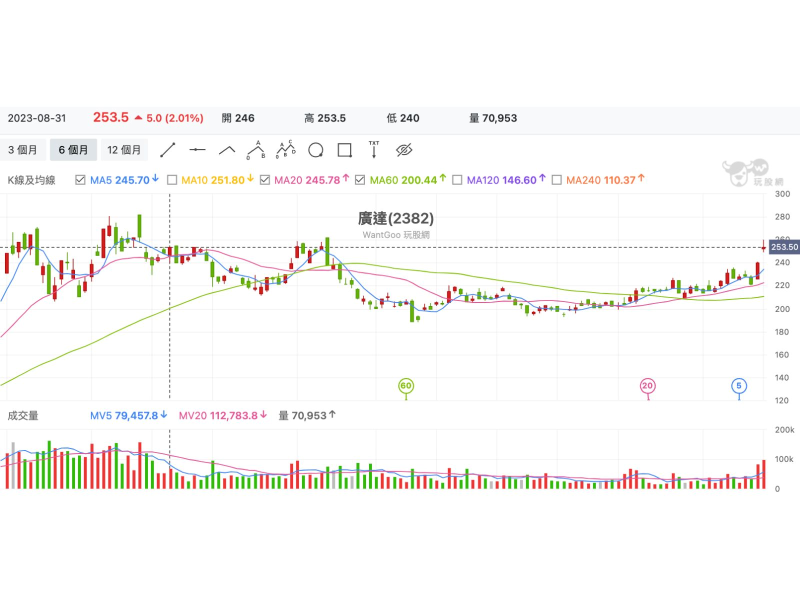Viewport: 800px width, 600px height.
Task: Click the 開 246 opening price
Action: click(x=238, y=118)
